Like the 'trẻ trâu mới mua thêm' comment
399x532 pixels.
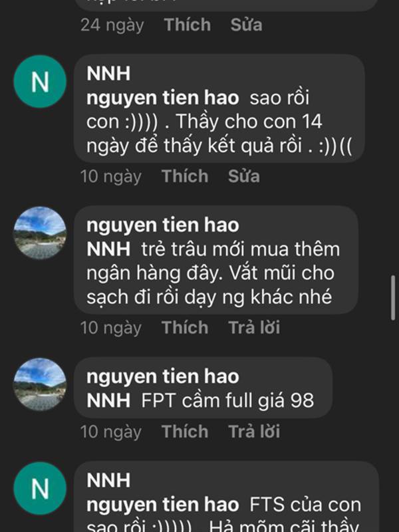click(185, 327)
